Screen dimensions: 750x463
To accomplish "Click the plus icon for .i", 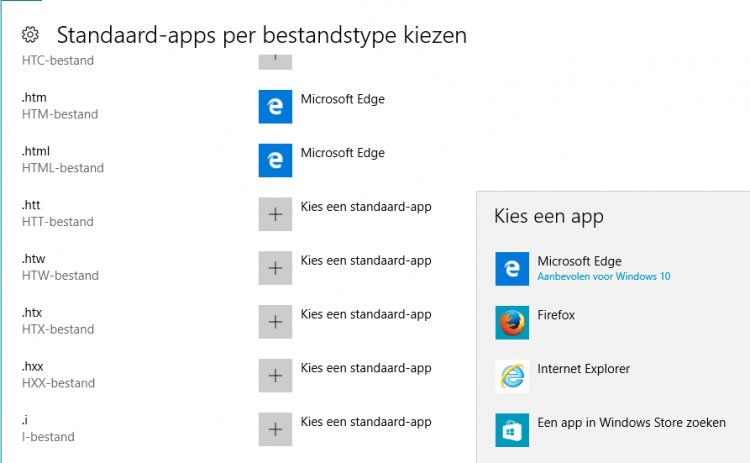I will (x=275, y=430).
